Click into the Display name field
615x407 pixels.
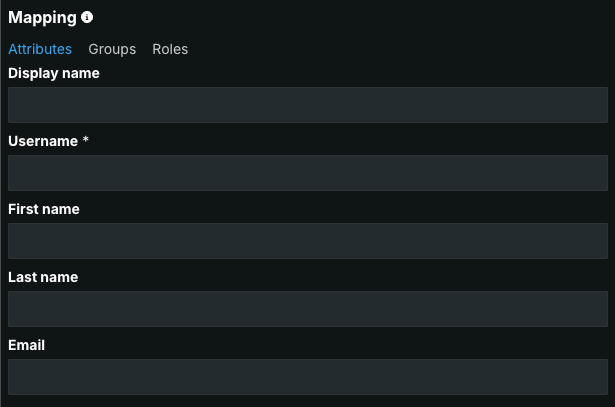click(x=307, y=105)
